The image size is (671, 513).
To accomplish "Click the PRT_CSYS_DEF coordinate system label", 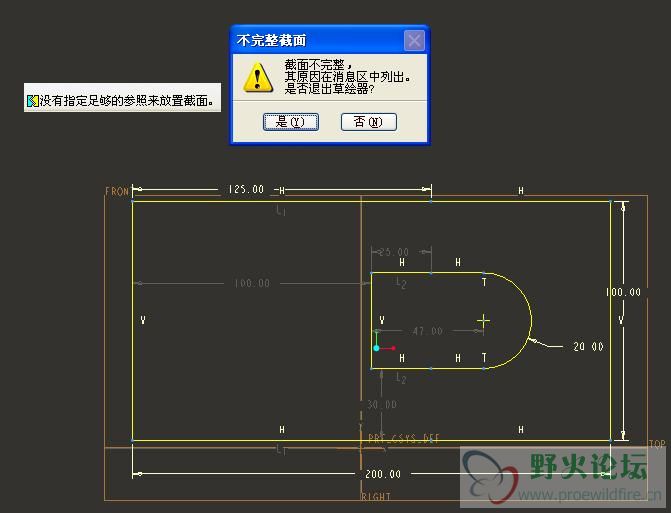I will tap(404, 439).
